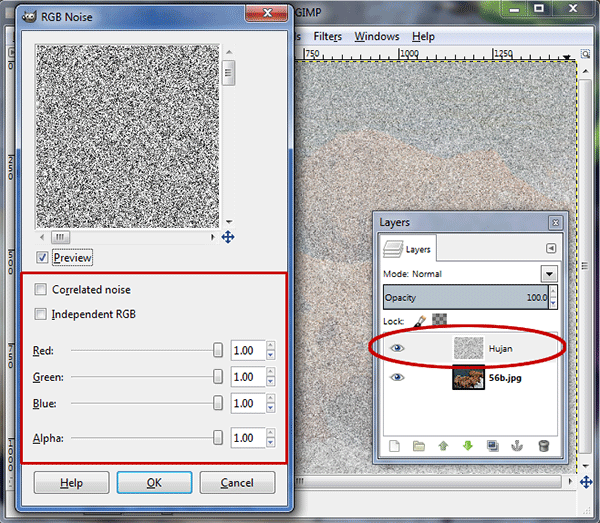Select the Layers tab
This screenshot has height=523, width=600.
coord(408,249)
